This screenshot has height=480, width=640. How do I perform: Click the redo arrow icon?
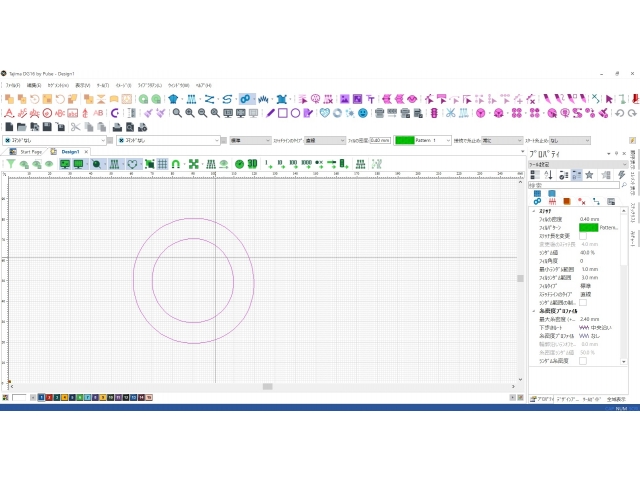tap(632, 113)
